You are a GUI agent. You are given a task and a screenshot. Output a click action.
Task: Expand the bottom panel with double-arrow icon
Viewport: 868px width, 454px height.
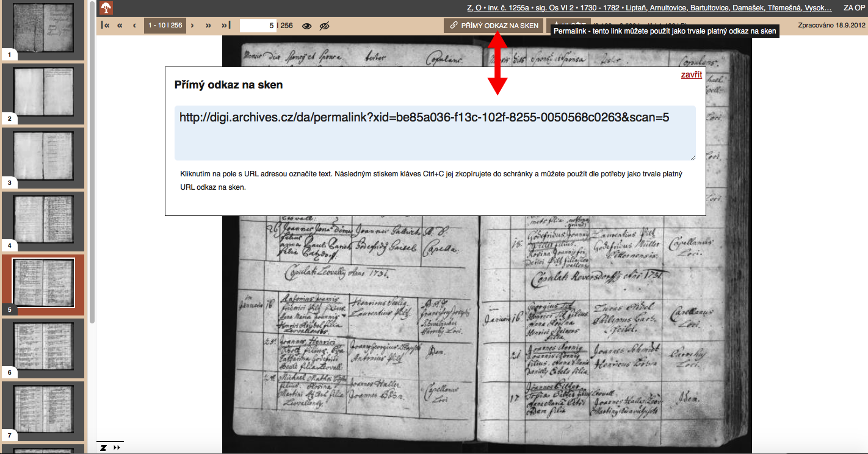pos(117,447)
